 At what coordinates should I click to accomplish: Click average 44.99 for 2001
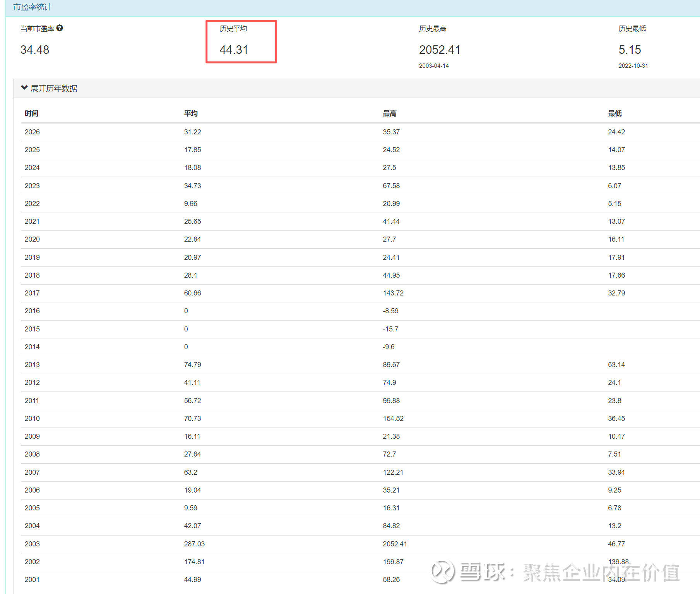(193, 580)
